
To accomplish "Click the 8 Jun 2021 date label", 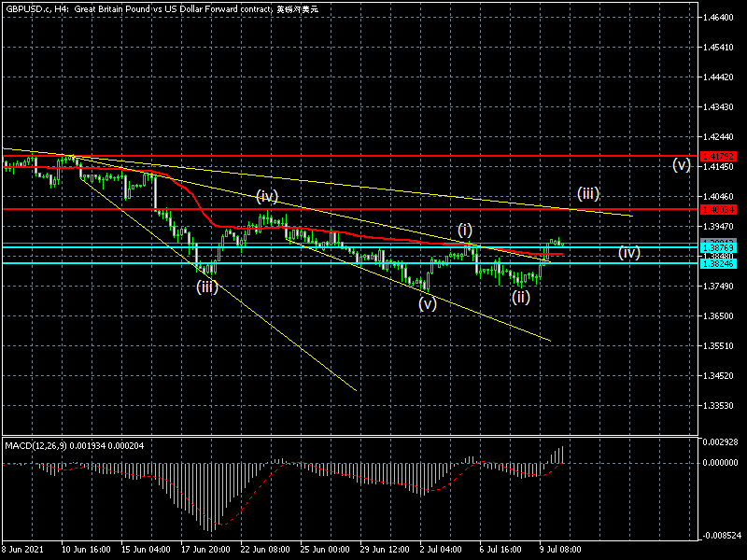I will point(25,552).
